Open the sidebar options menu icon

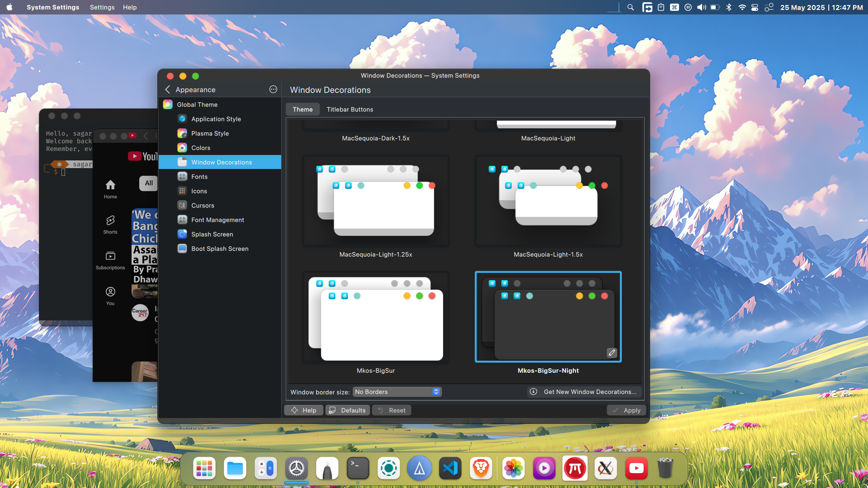(273, 89)
